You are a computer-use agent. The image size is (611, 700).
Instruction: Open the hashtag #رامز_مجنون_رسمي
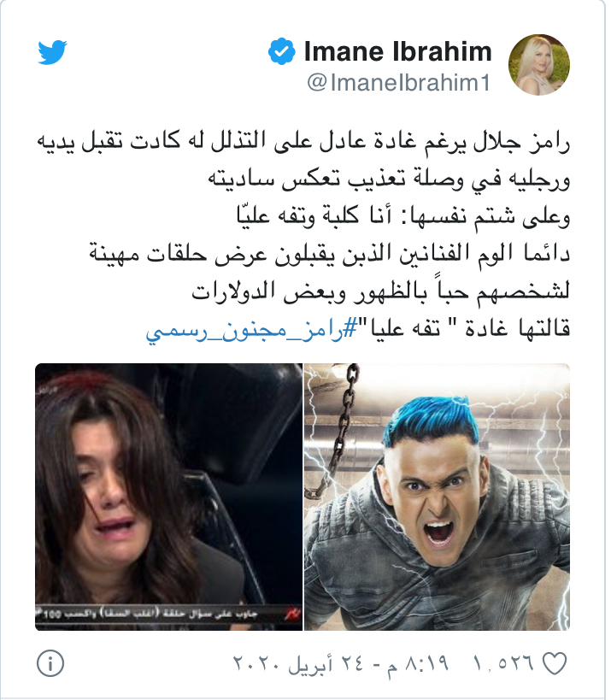[245, 330]
